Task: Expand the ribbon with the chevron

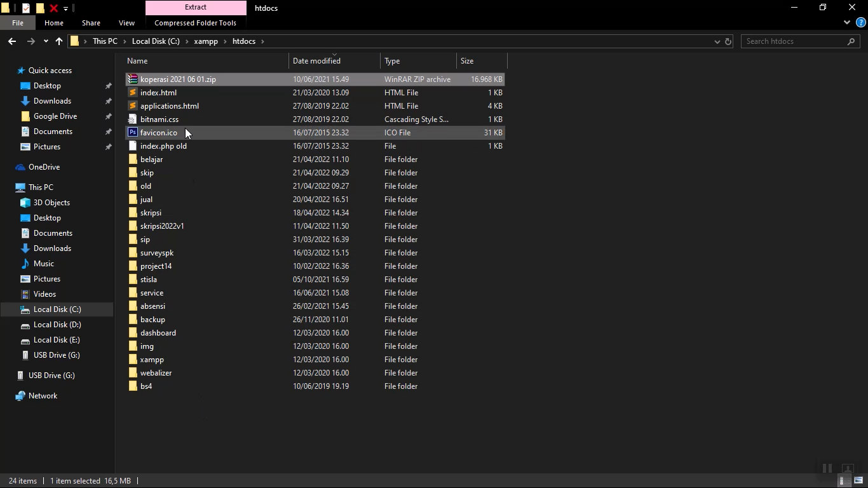Action: 847,23
